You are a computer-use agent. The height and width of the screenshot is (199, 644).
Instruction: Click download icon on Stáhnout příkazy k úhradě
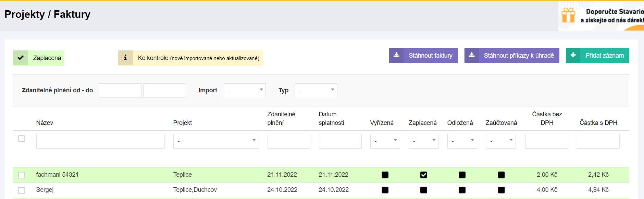(x=472, y=55)
